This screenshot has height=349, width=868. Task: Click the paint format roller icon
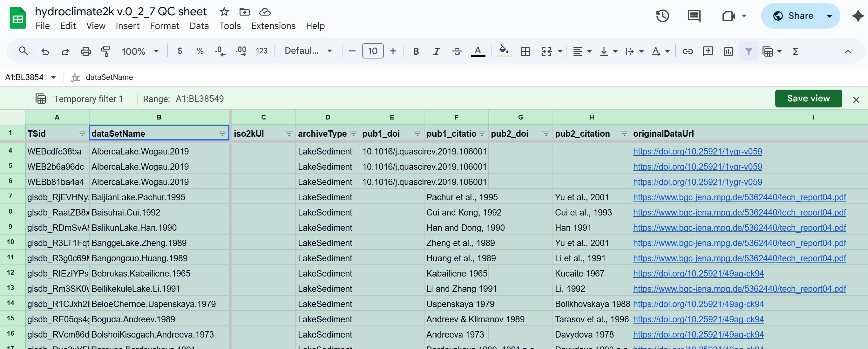pos(105,51)
